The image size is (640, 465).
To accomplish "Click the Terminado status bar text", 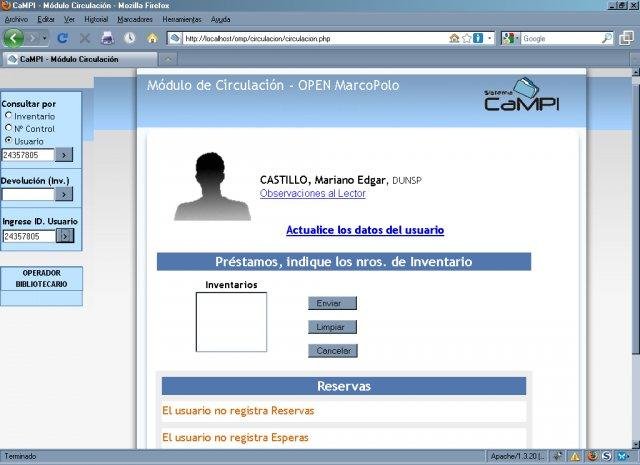I will (20, 456).
